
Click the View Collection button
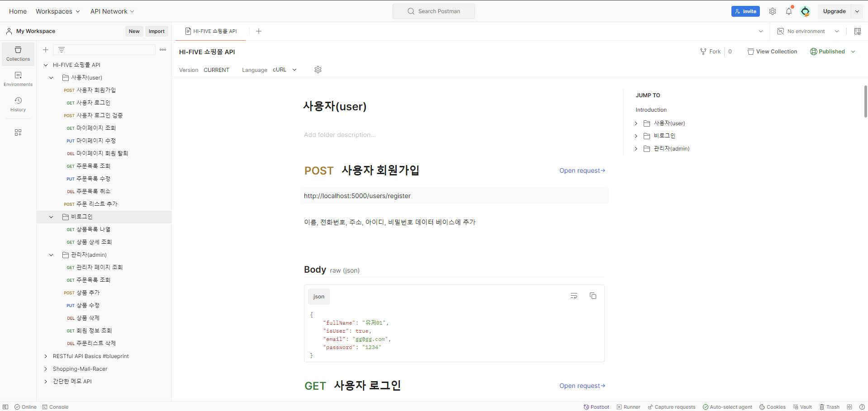(x=772, y=52)
